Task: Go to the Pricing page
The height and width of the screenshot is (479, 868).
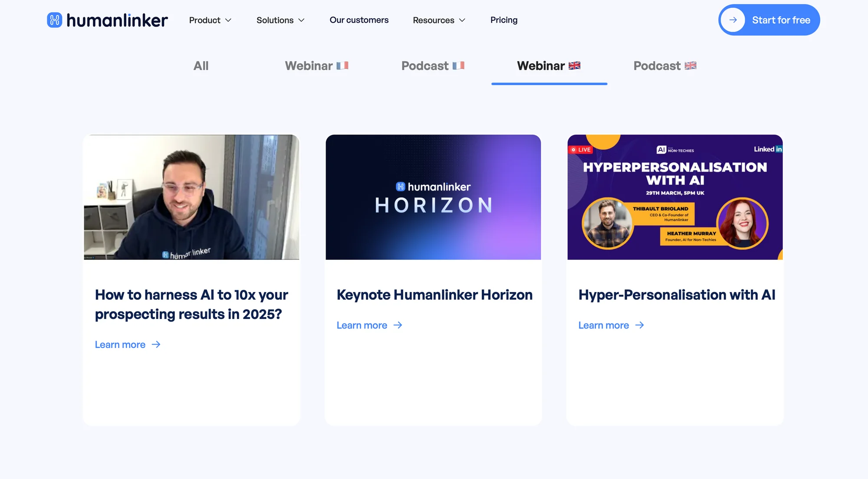Action: point(504,20)
